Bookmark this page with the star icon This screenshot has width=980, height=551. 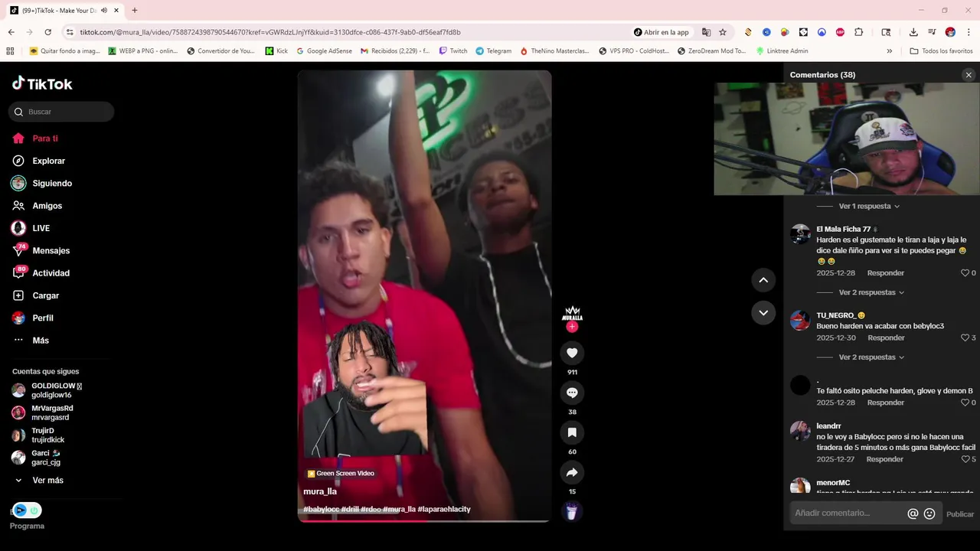[723, 32]
